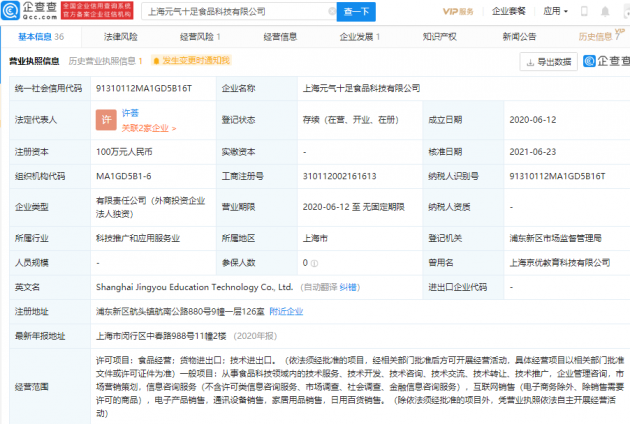Click 历史营业执照信息 link
The height and width of the screenshot is (424, 630).
click(105, 61)
